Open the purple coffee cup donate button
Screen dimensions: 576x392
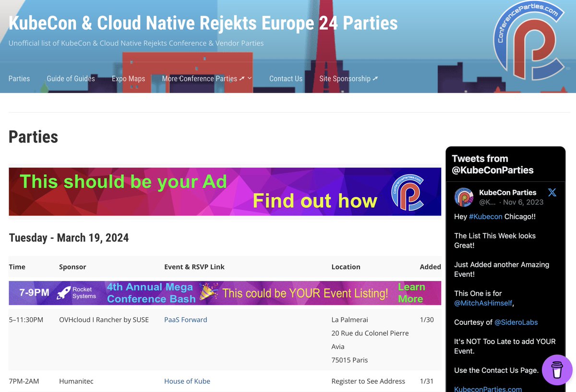(557, 370)
